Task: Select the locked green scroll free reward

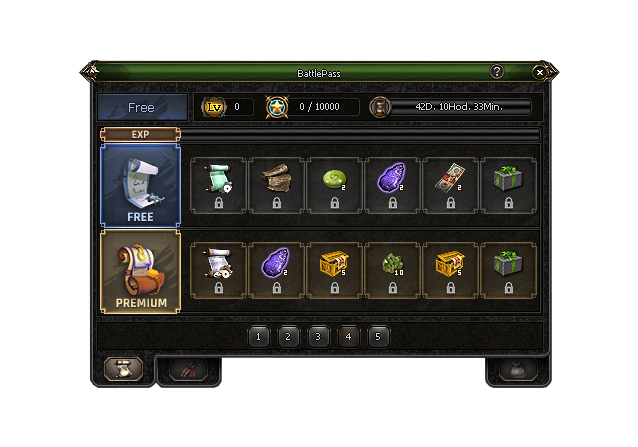Action: tap(218, 185)
